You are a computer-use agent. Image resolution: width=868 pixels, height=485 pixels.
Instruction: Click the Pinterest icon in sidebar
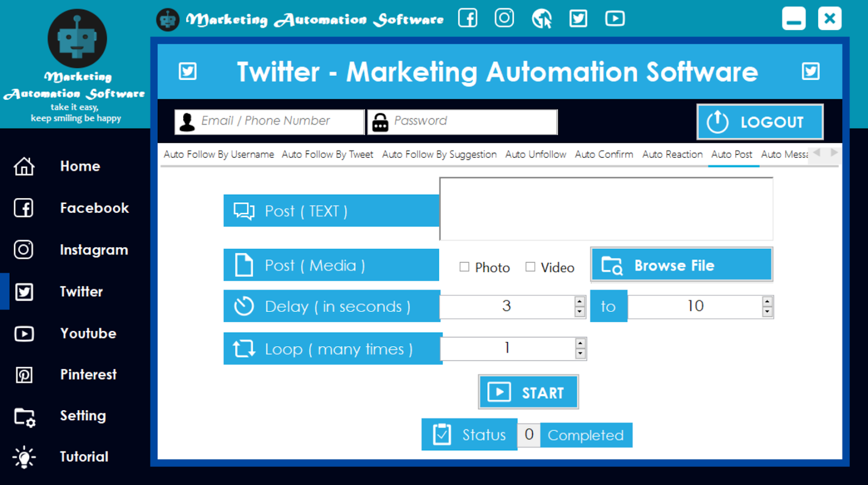coord(24,374)
